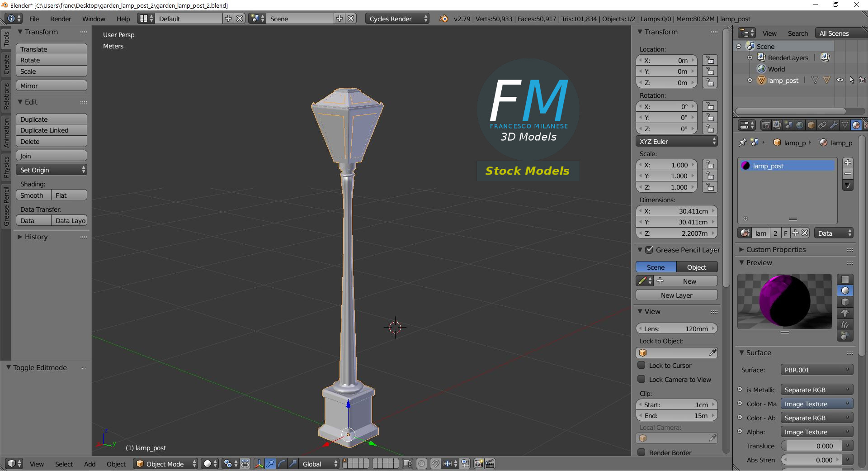
Task: Open the Window menu
Action: pyautogui.click(x=94, y=19)
